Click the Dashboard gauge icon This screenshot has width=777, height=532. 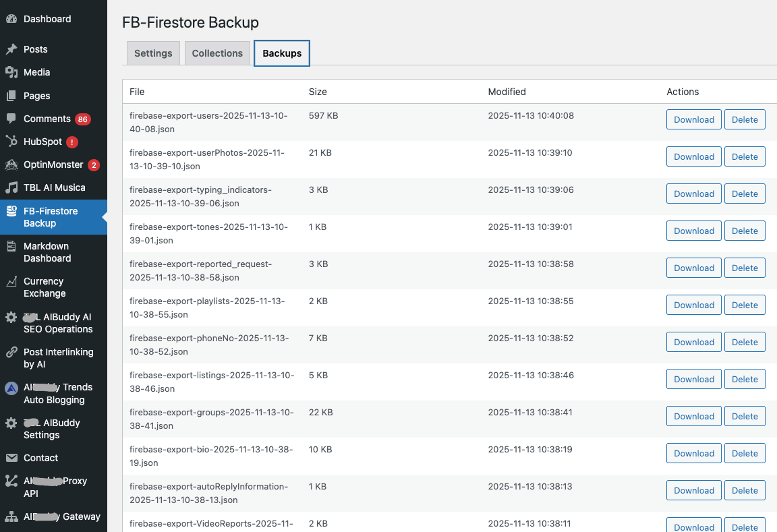coord(11,19)
